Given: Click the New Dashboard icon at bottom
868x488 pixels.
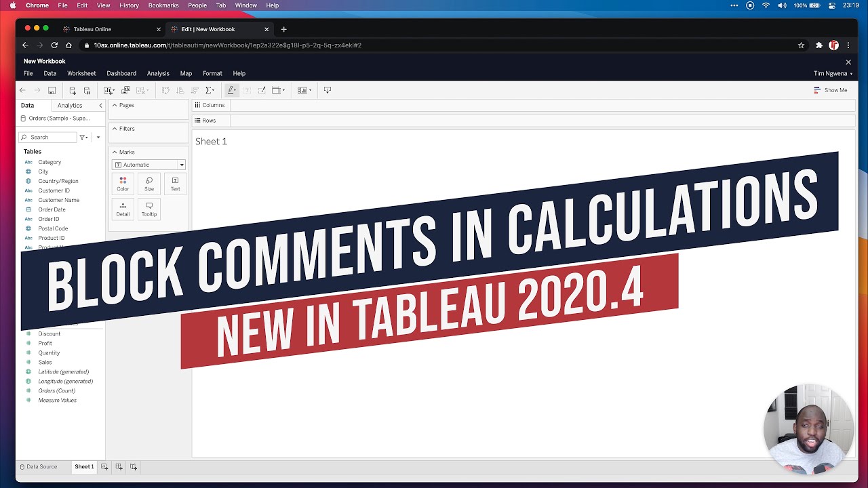Looking at the screenshot, I should pyautogui.click(x=119, y=467).
